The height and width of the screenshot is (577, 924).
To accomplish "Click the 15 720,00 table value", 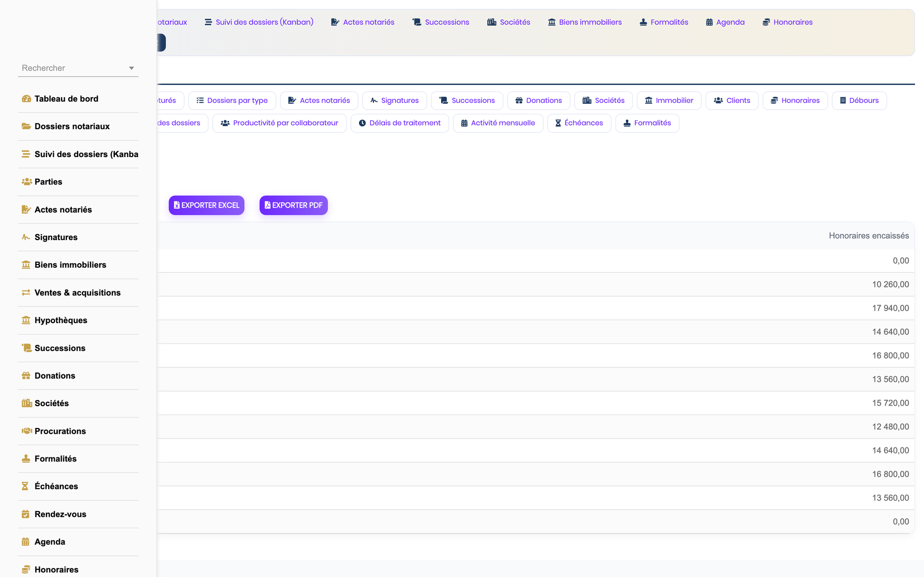I will point(890,403).
